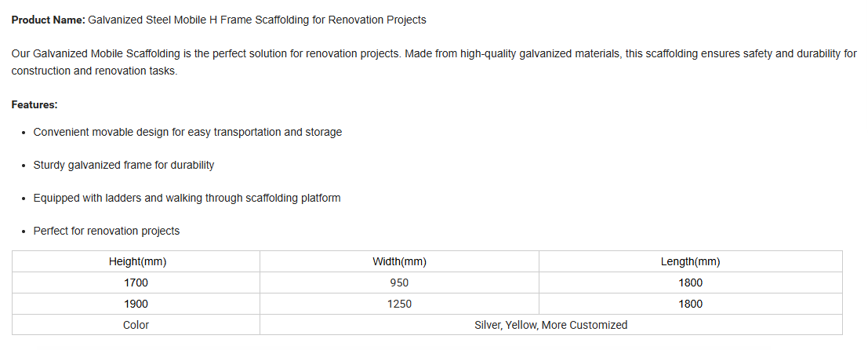Select the Sturdy galvanized frame bullet
This screenshot has width=868, height=350.
pyautogui.click(x=123, y=165)
